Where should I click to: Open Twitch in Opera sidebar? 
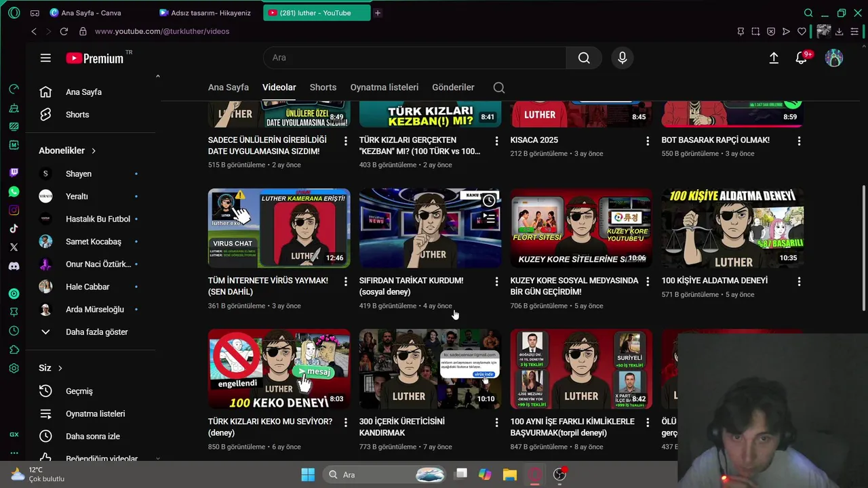(14, 173)
